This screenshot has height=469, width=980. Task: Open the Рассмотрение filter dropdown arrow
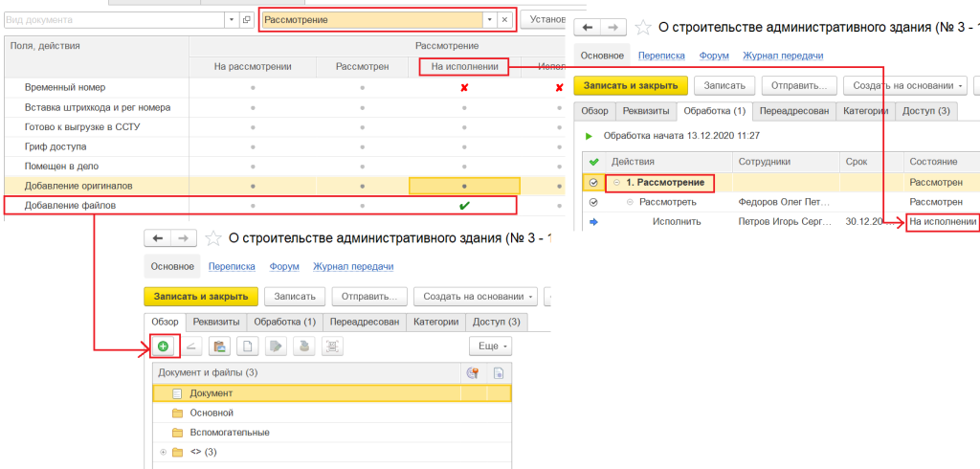click(488, 19)
